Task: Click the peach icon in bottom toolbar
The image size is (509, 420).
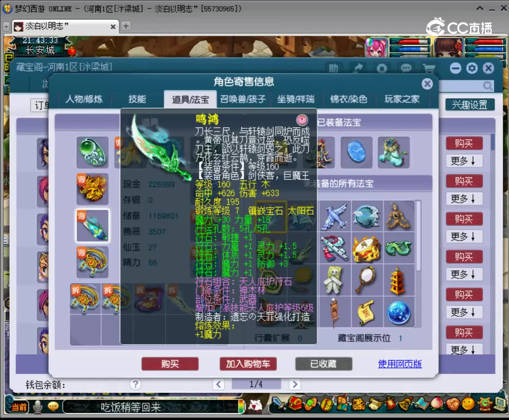Action: pos(437,404)
